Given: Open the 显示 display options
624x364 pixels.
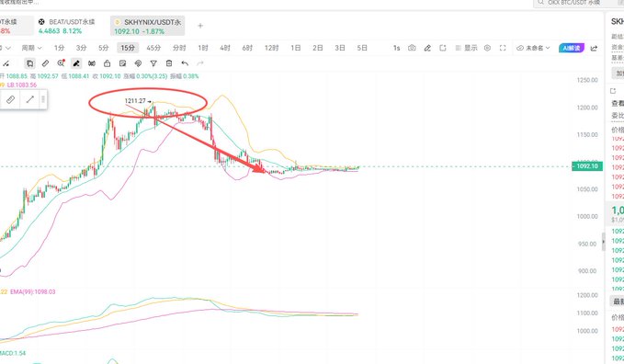Looking at the screenshot, I should tap(466, 48).
